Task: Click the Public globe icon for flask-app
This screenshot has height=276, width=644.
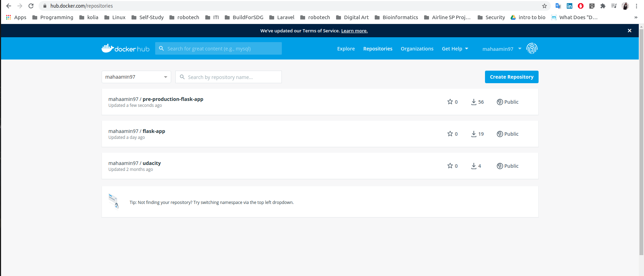Action: pos(500,134)
